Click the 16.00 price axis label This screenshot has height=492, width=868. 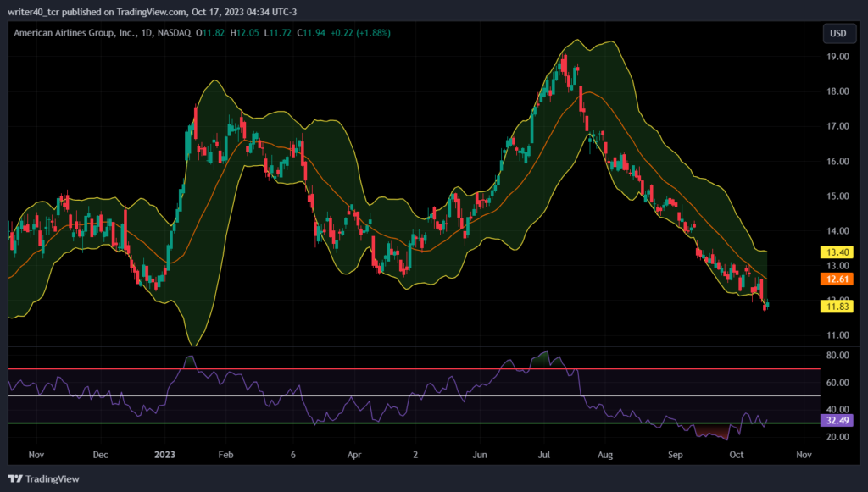click(837, 162)
